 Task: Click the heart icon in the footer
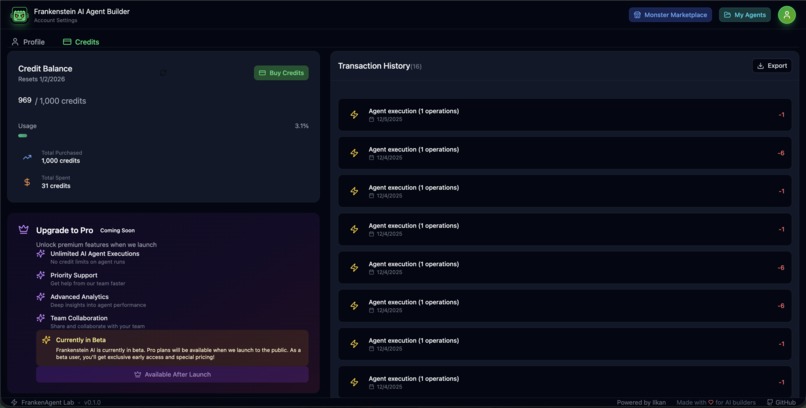point(711,402)
